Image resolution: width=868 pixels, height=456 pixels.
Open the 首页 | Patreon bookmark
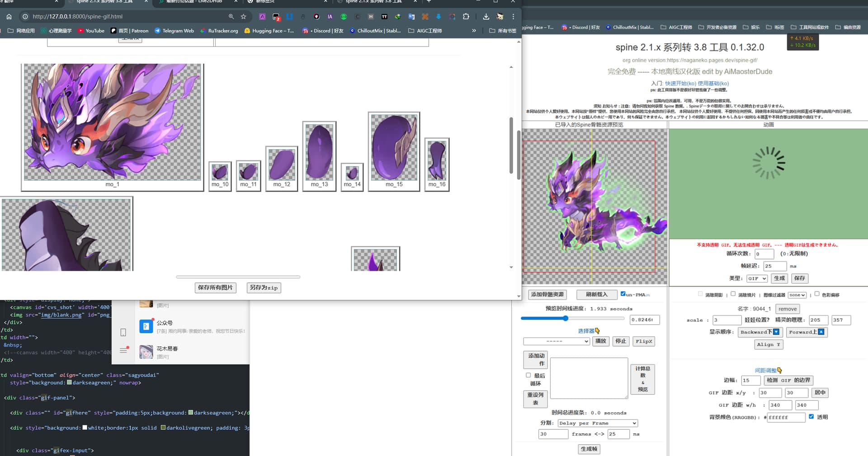coord(130,31)
